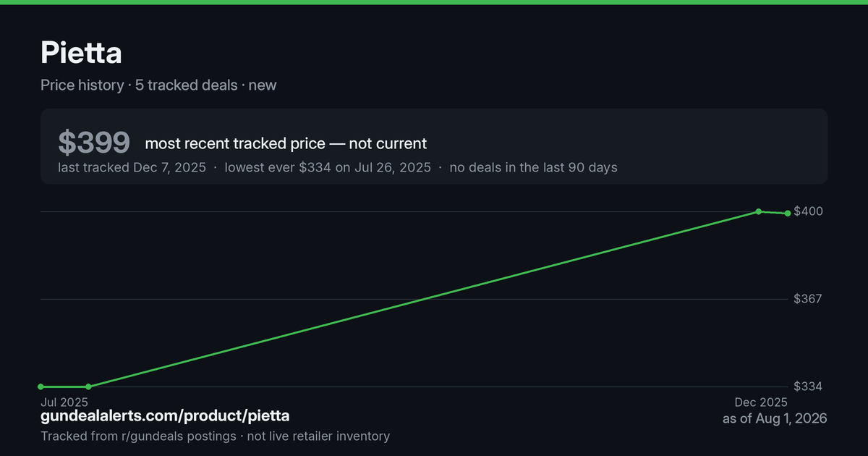Viewport: 868px width, 456px height.
Task: Click 'no deals in the last 90 days'
Action: [x=533, y=167]
